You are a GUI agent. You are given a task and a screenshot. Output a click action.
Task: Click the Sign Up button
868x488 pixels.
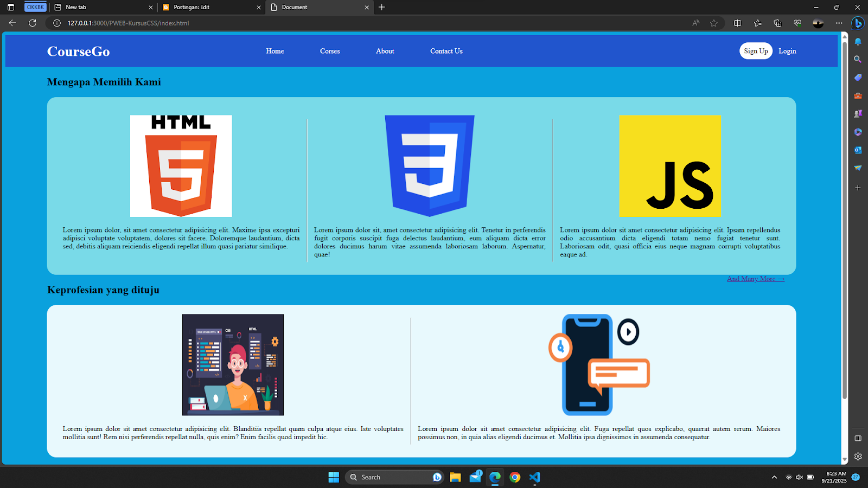pyautogui.click(x=756, y=51)
